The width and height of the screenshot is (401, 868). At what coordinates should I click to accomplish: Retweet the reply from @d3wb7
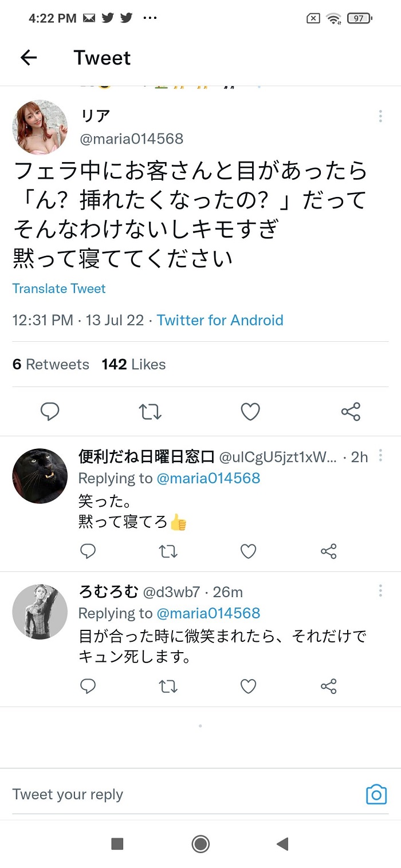[168, 686]
